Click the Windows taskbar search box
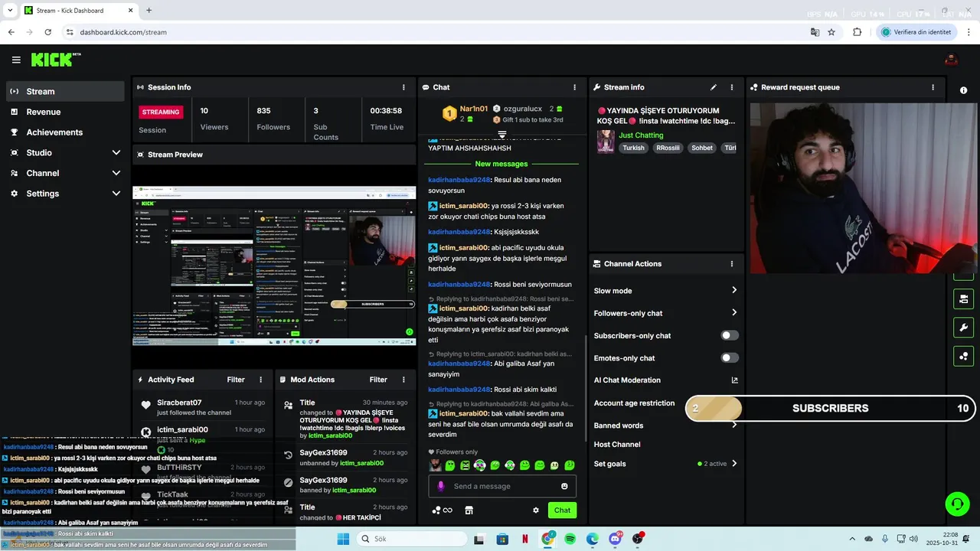 [410, 539]
